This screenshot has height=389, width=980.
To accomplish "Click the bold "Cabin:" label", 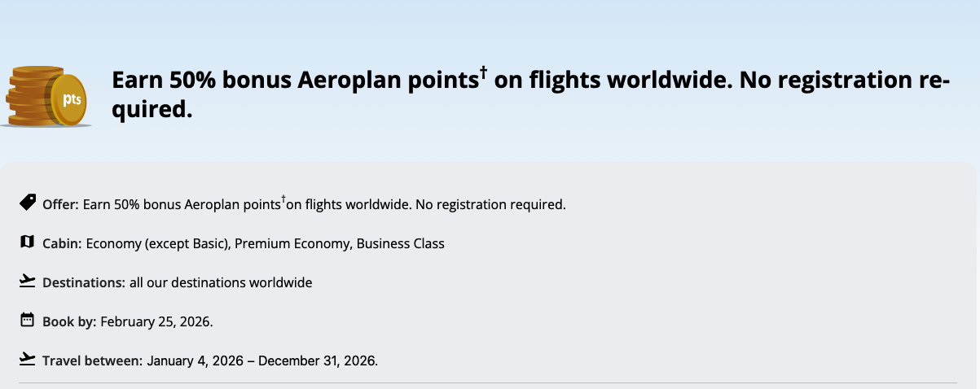I will tap(62, 243).
